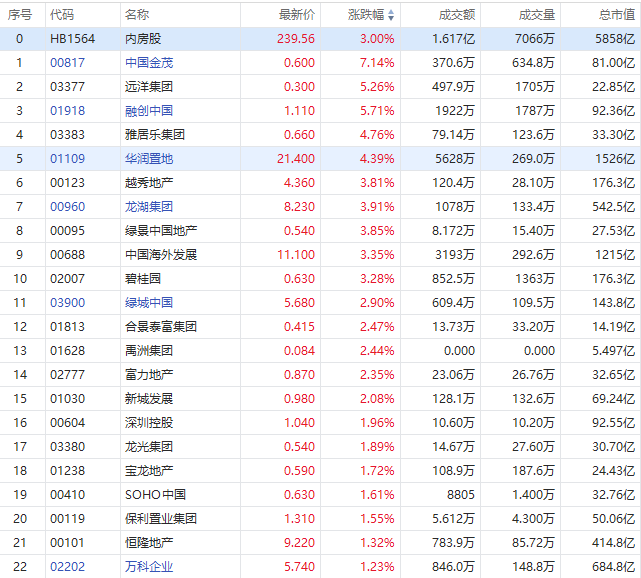The height and width of the screenshot is (578, 641).
Task: Select 深圳控股 row name
Action: click(149, 423)
